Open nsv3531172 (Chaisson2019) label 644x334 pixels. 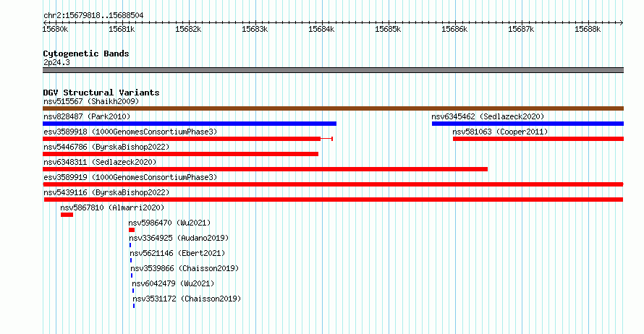coord(187,299)
